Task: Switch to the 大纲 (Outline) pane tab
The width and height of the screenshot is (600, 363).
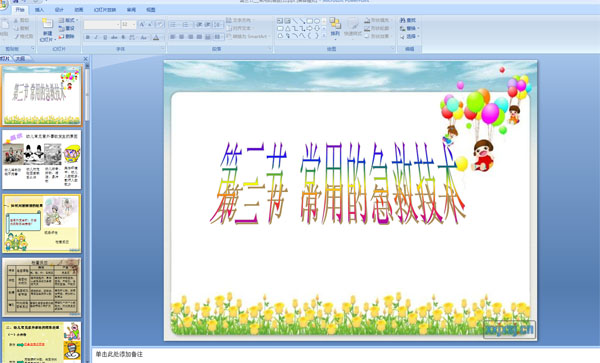Action: (20, 59)
